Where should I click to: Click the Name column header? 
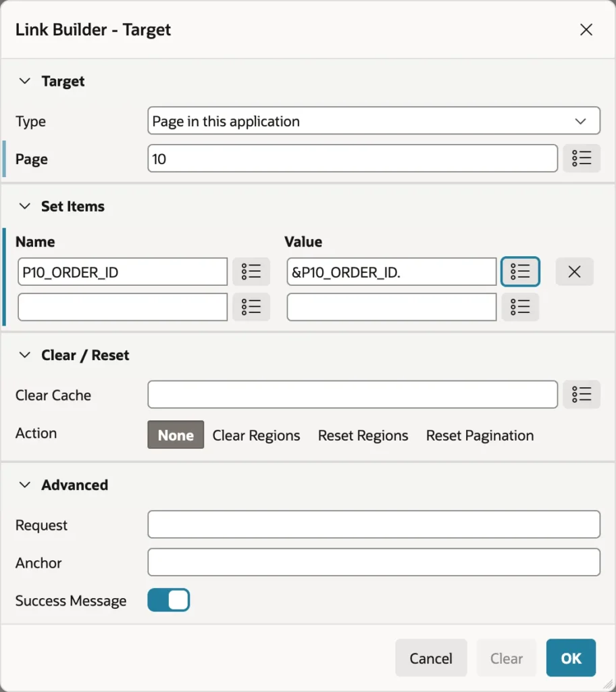pos(35,241)
